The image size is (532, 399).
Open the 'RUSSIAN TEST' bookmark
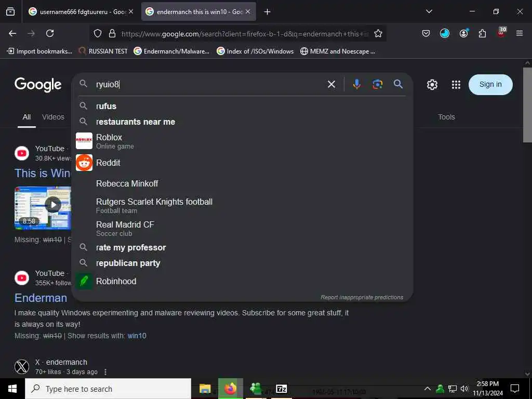(103, 51)
